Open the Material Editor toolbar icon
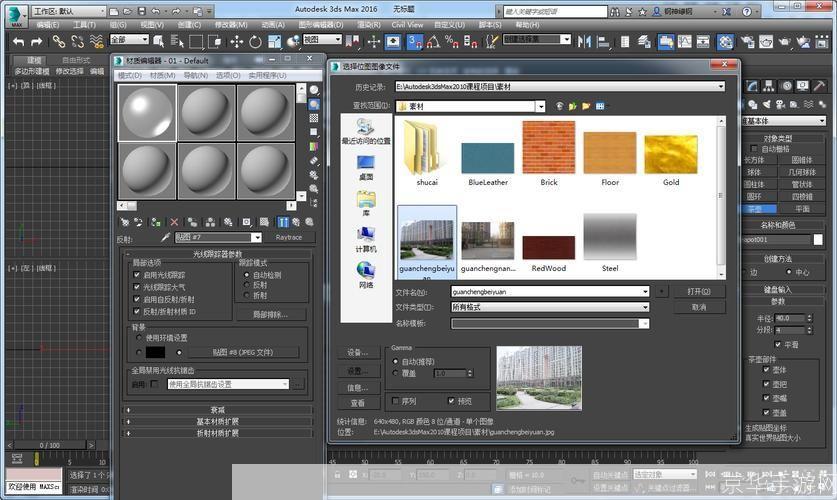This screenshot has width=837, height=500. (x=725, y=41)
